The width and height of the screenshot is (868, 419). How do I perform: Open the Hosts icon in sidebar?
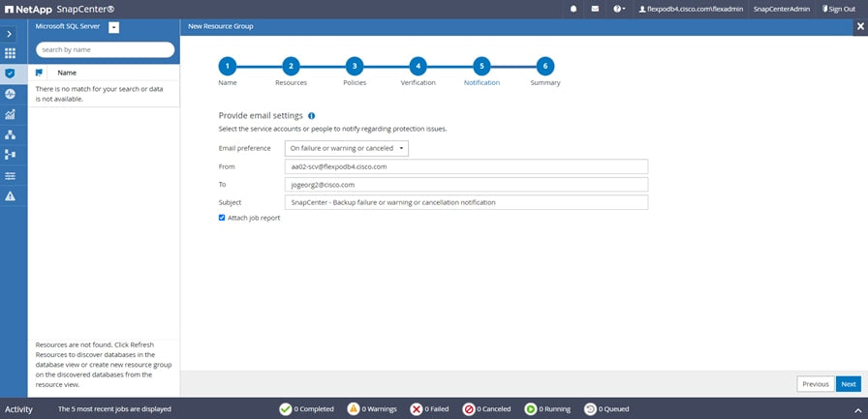pyautogui.click(x=10, y=135)
